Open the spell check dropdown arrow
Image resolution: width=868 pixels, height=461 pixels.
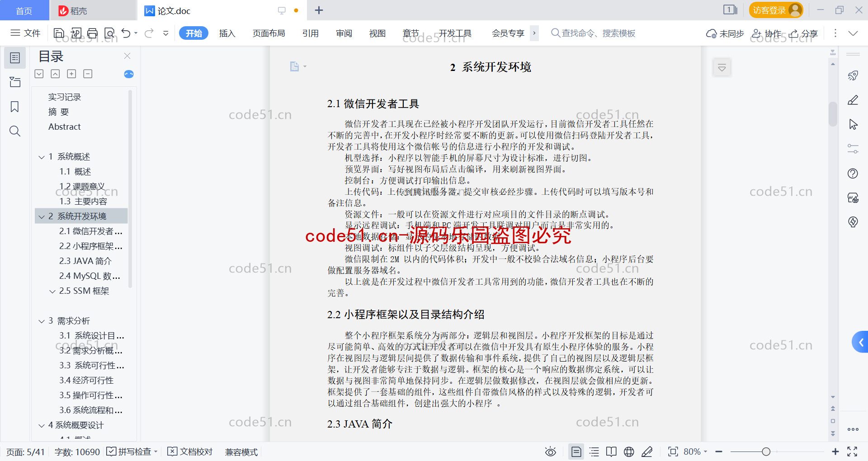click(x=156, y=452)
